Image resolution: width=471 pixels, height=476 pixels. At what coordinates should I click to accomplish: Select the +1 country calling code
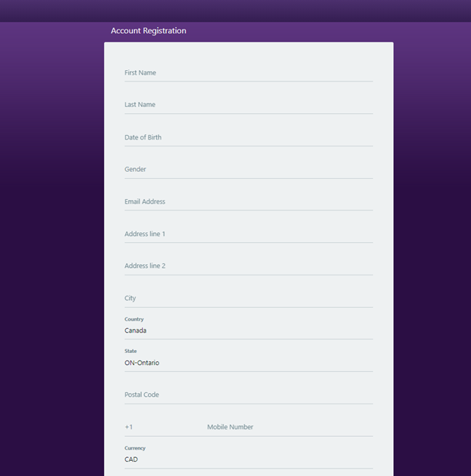coord(162,427)
